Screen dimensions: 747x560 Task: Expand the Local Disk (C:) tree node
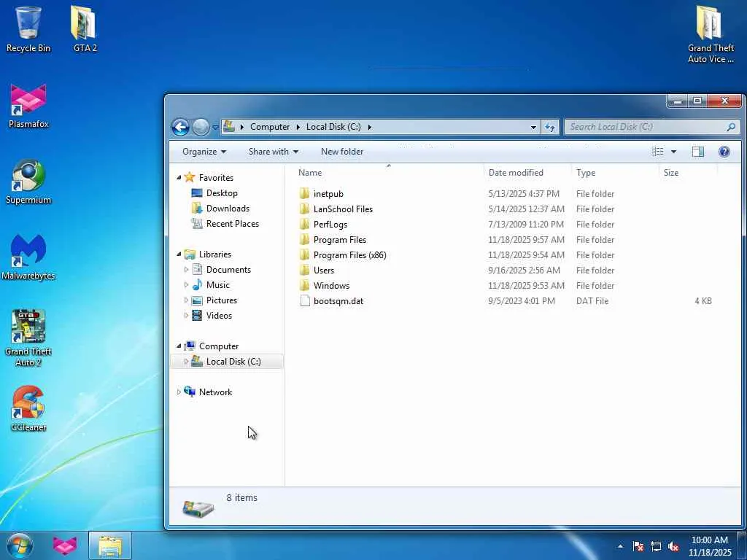[186, 362]
